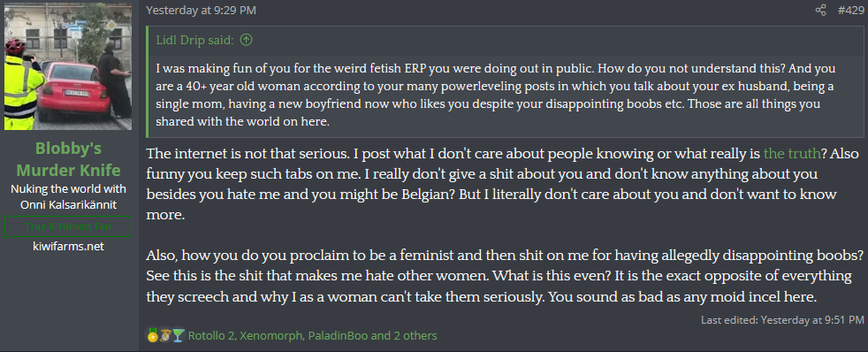This screenshot has height=352, width=868.
Task: Click the middle globe reaction icon
Action: pos(165,335)
